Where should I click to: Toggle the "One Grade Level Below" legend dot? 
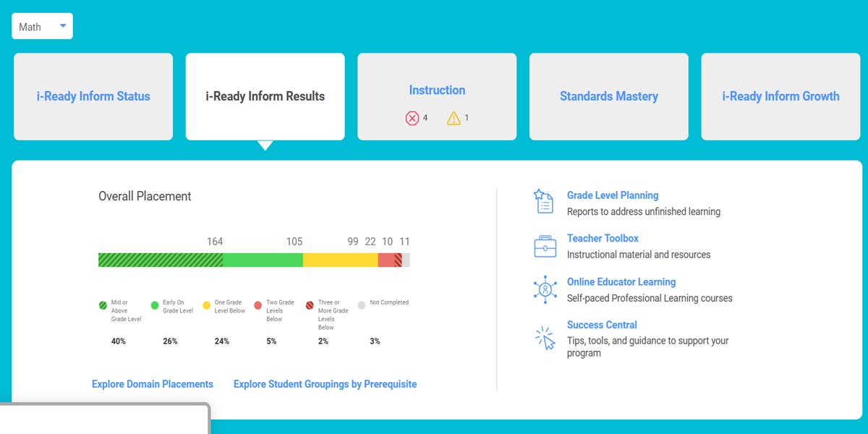tap(206, 304)
